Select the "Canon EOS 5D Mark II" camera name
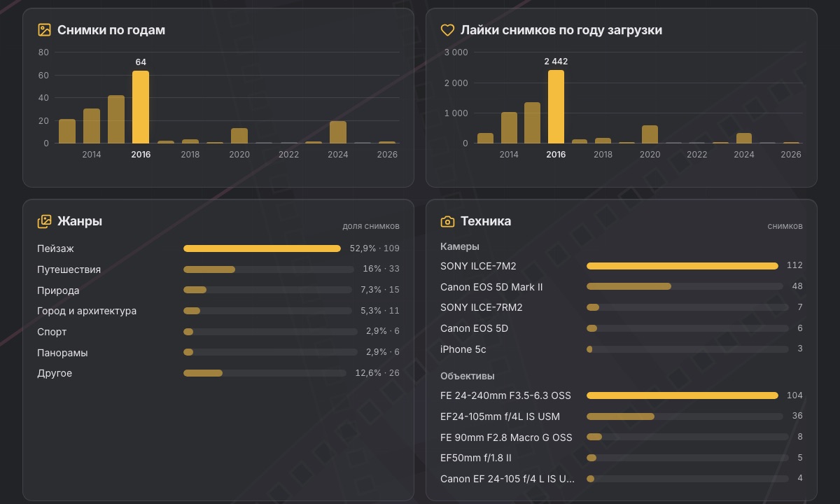 [491, 287]
